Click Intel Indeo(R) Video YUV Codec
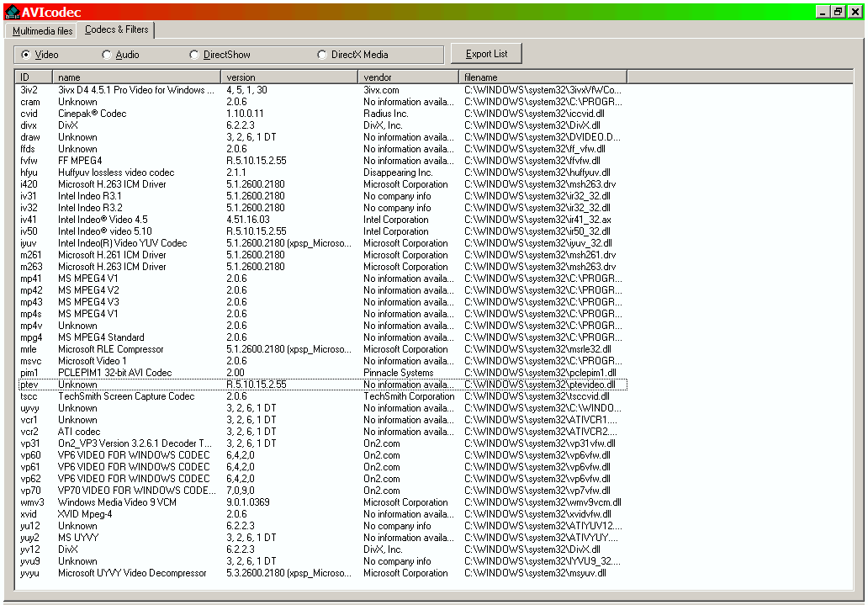Image resolution: width=868 pixels, height=605 pixels. click(x=122, y=243)
